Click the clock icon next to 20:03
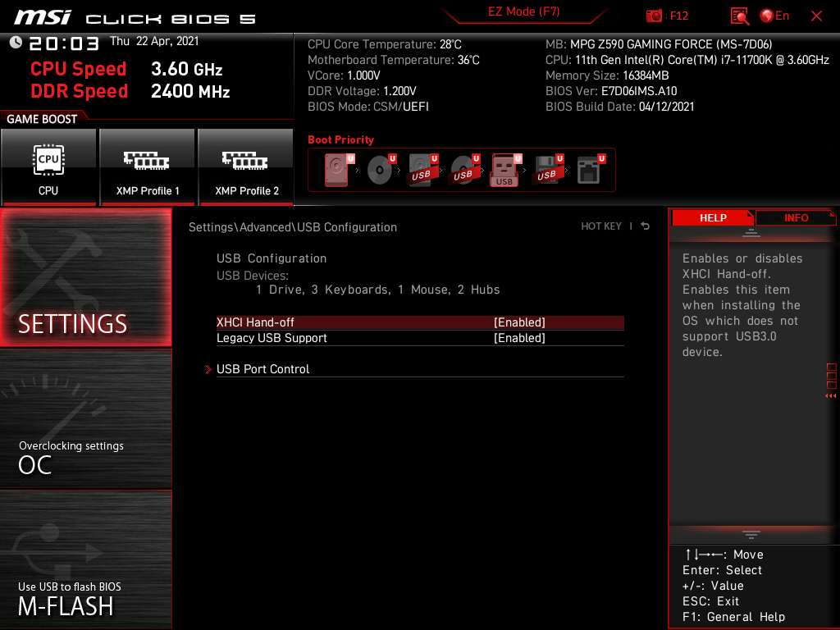Screen dimensions: 840x630 coord(16,43)
